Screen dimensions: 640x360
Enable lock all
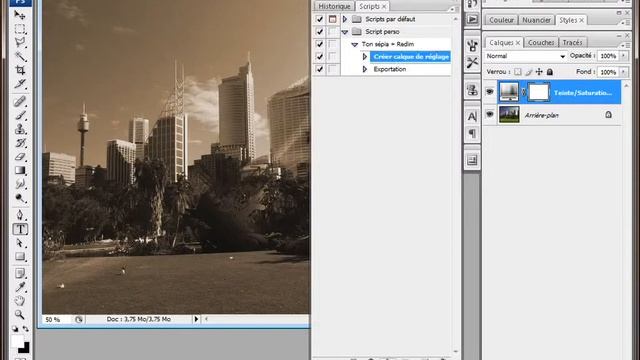coord(550,72)
